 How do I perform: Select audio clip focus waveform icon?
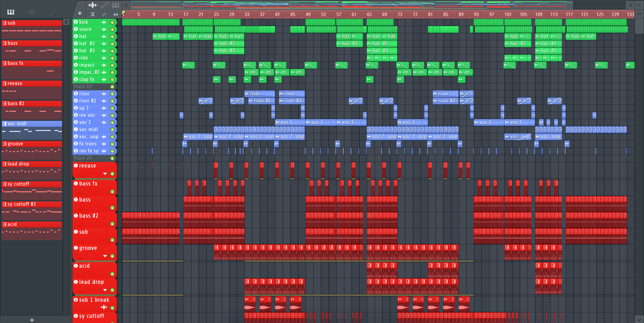[x=93, y=5]
